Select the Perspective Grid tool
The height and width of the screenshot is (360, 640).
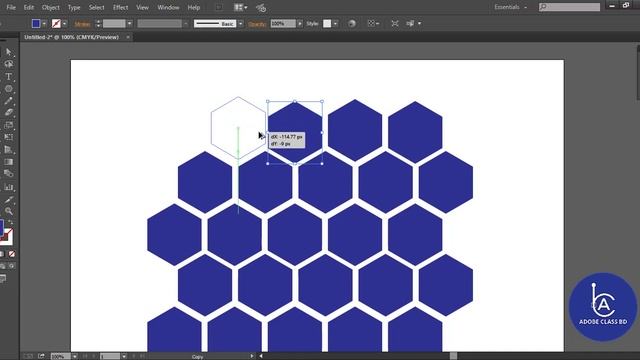[9, 150]
